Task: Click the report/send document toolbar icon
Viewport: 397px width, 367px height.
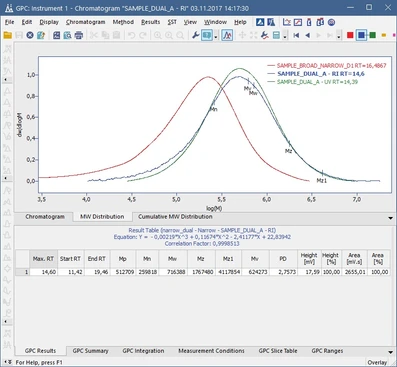Action: (x=41, y=35)
